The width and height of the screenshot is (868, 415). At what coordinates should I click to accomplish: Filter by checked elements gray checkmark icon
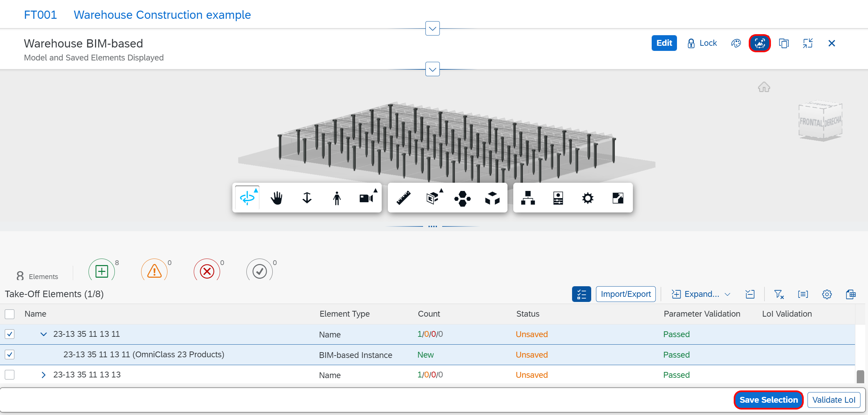259,272
